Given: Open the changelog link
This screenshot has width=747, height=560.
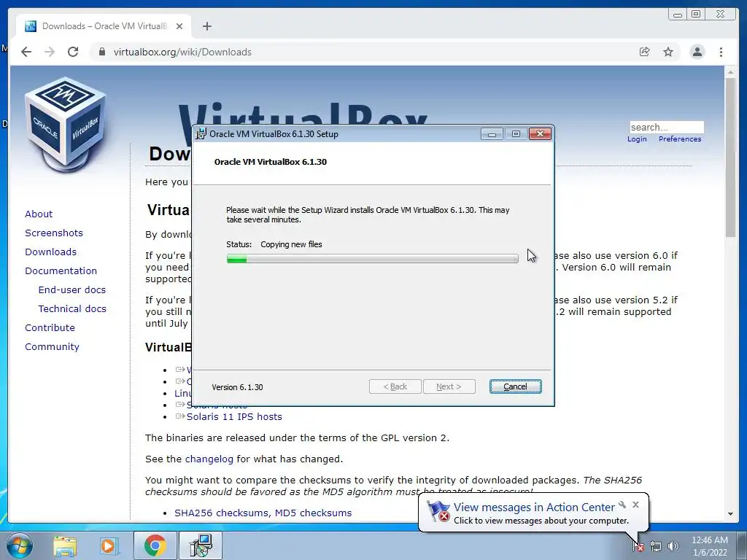Looking at the screenshot, I should click(x=209, y=459).
